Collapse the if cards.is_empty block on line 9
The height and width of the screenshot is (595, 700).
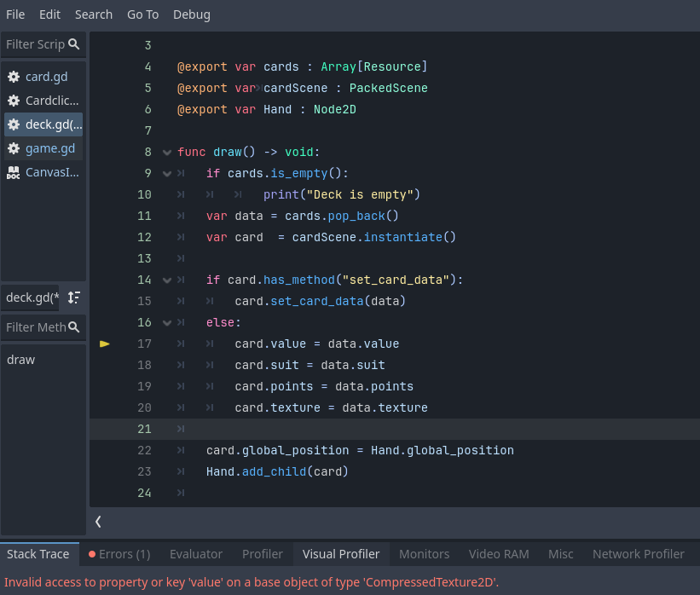[167, 174]
